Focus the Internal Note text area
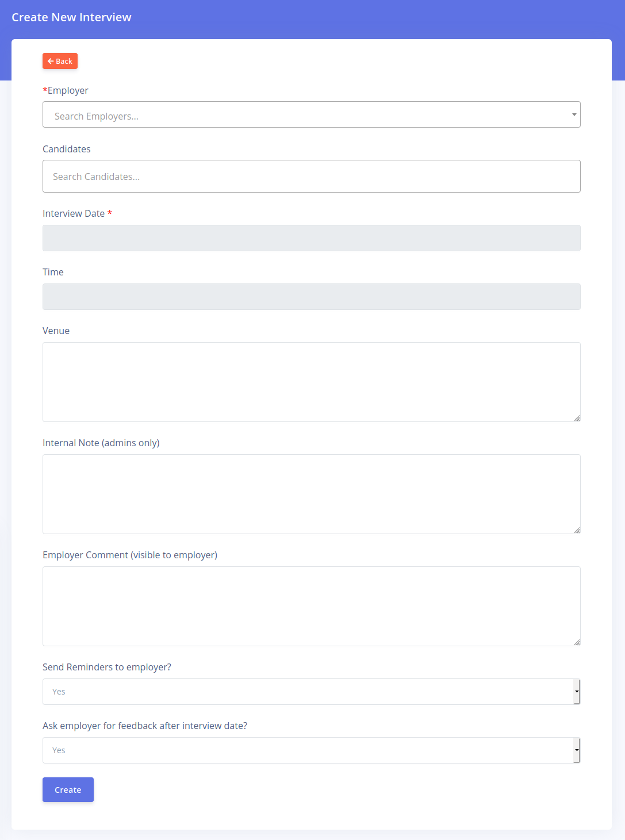Image resolution: width=625 pixels, height=840 pixels. (x=311, y=494)
